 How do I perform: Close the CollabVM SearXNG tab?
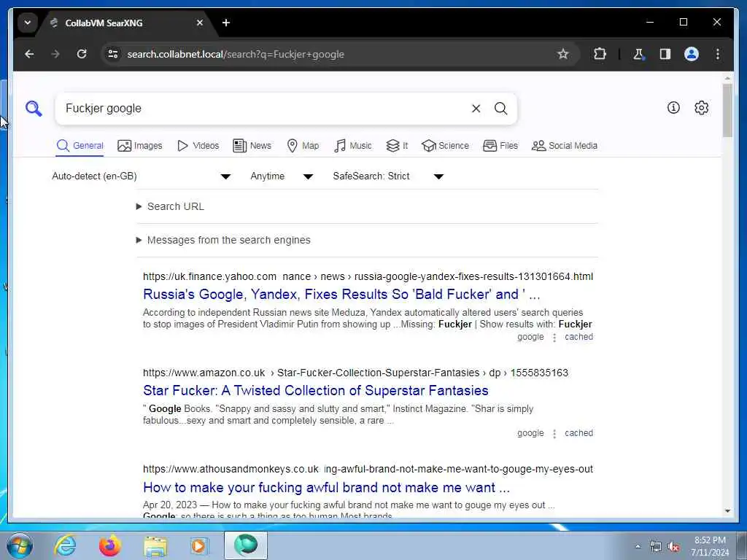tap(200, 23)
